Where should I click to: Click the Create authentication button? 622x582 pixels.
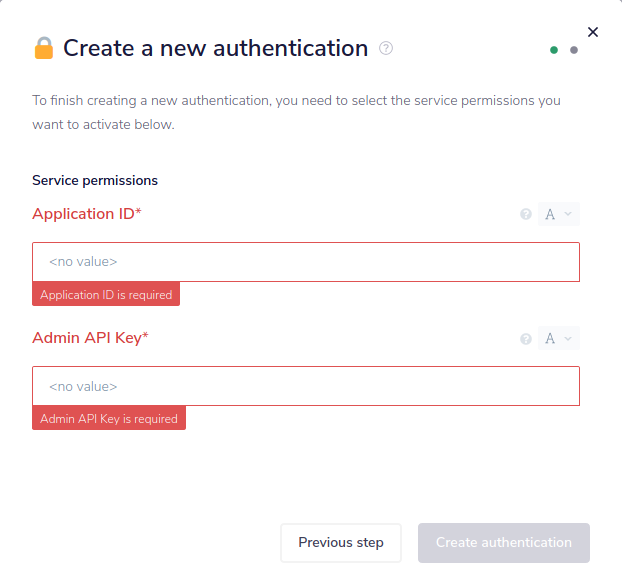[x=504, y=543]
